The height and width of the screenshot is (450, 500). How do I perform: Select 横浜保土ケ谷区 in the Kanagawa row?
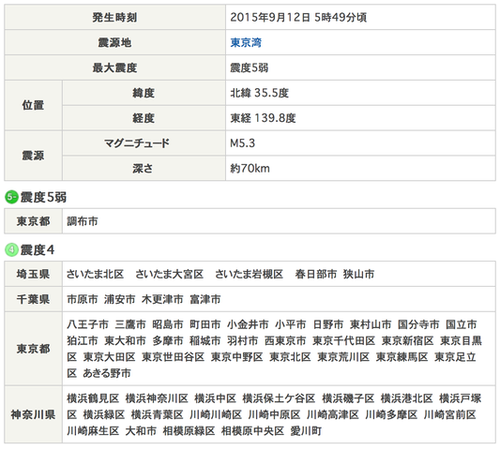[x=279, y=398]
